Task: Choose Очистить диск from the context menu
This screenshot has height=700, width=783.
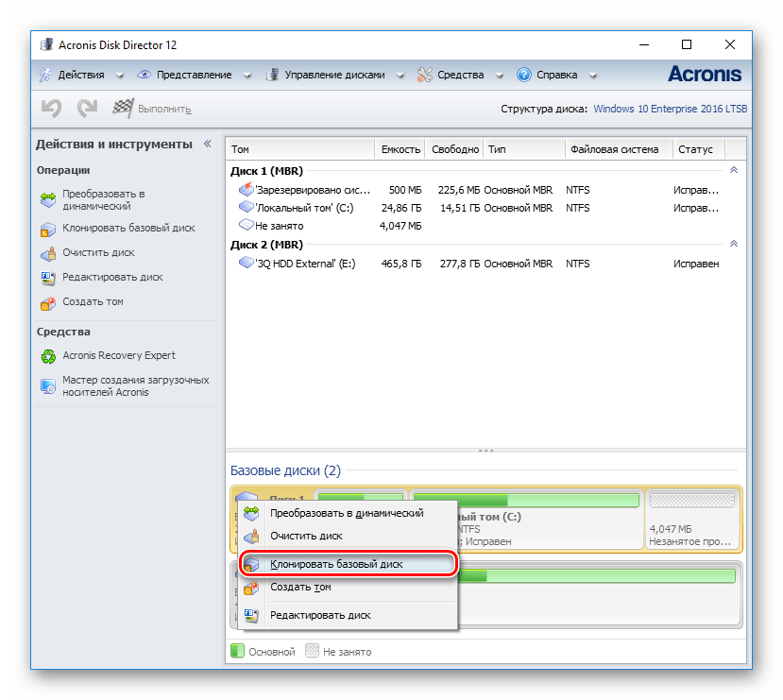Action: [x=306, y=536]
